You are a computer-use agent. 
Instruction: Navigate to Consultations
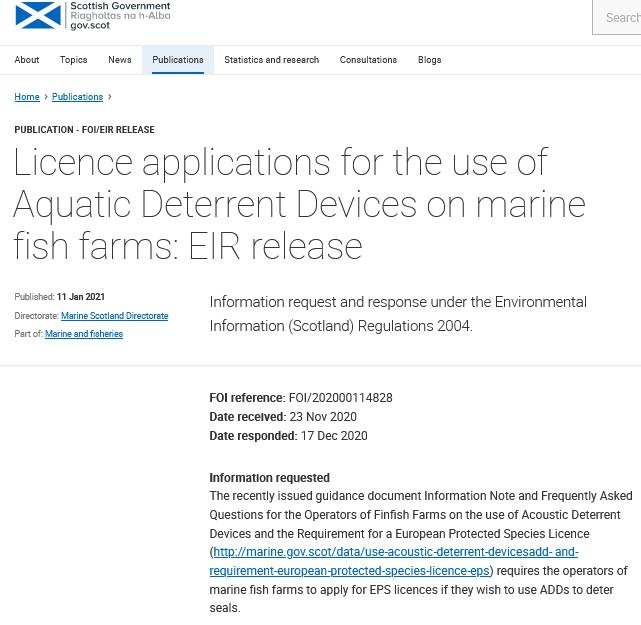[368, 60]
